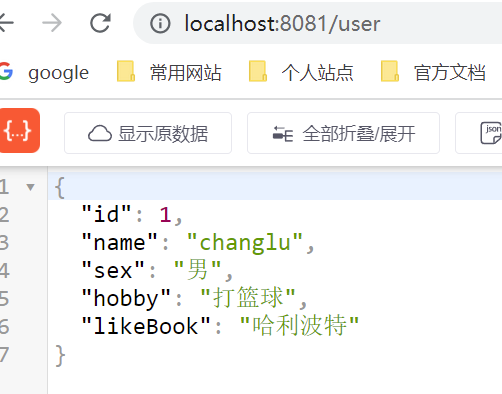This screenshot has width=502, height=394.
Task: Click the "男" value
Action: (x=198, y=269)
